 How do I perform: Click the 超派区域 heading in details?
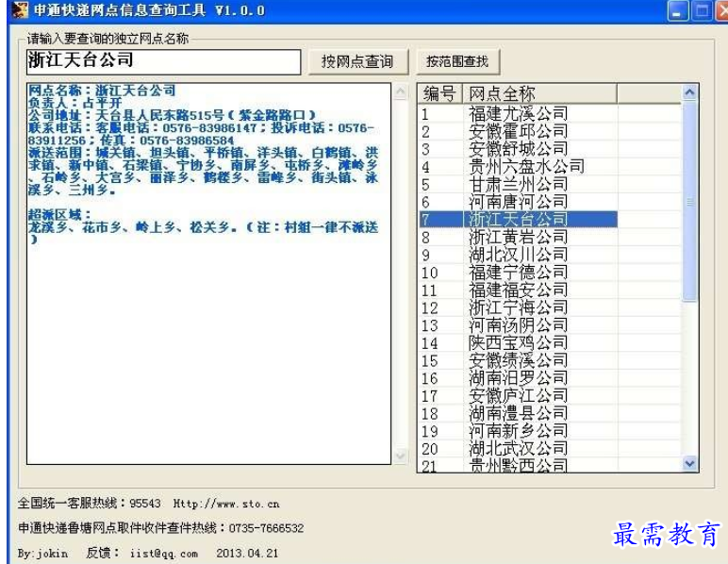pyautogui.click(x=59, y=214)
